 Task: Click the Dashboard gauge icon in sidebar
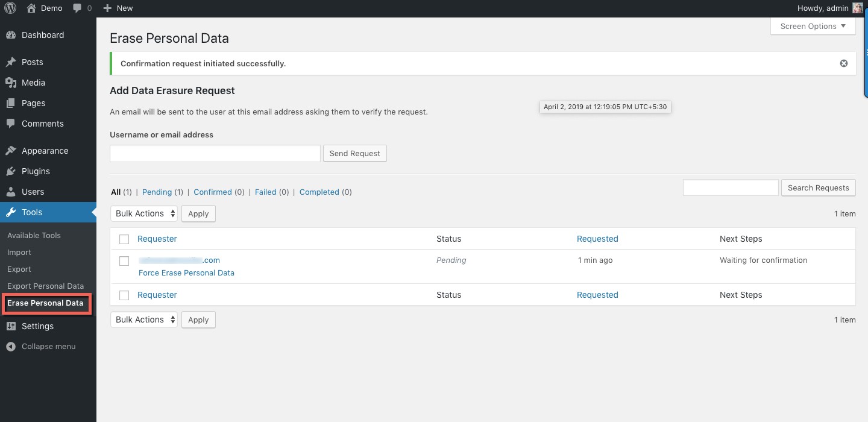(11, 35)
